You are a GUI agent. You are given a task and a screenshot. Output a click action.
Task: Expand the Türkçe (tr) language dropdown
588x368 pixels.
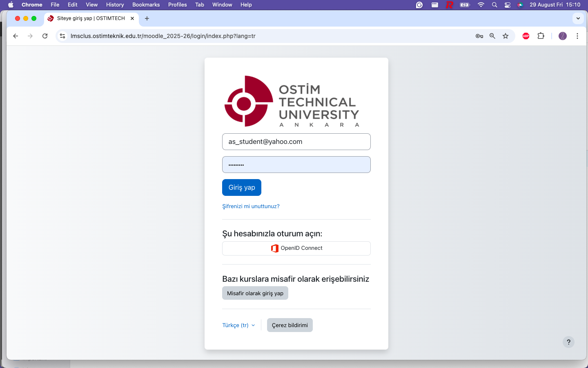[x=238, y=325]
